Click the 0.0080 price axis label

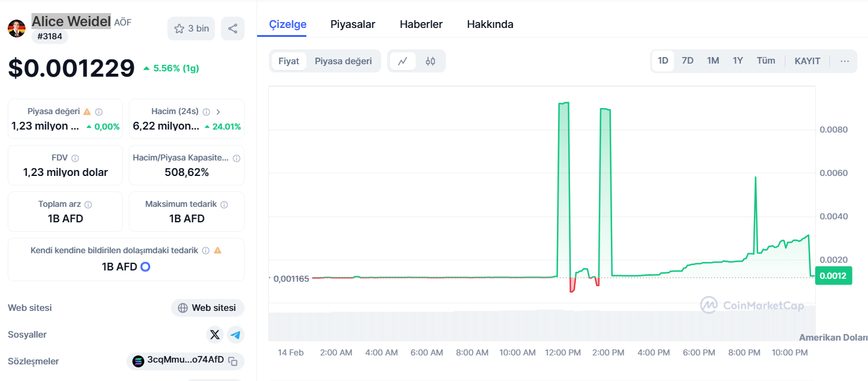(834, 130)
